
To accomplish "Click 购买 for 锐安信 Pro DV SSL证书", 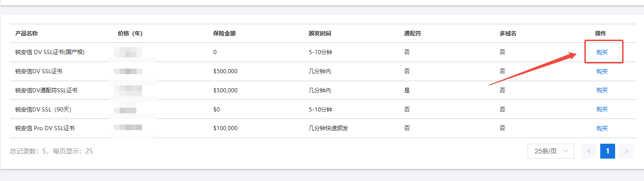I will pyautogui.click(x=602, y=128).
